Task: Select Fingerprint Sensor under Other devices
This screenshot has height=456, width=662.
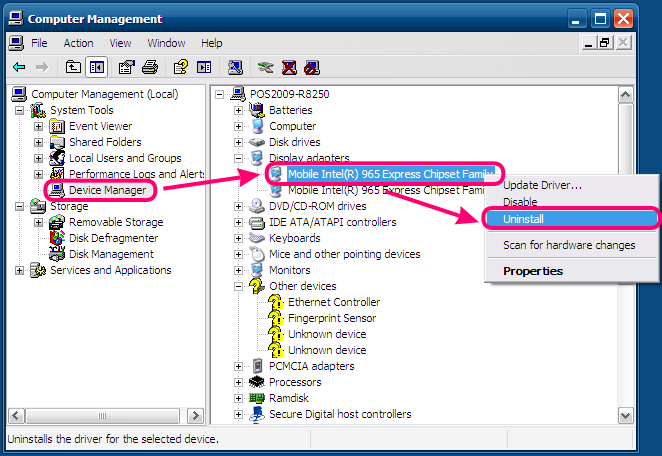Action: pyautogui.click(x=333, y=318)
